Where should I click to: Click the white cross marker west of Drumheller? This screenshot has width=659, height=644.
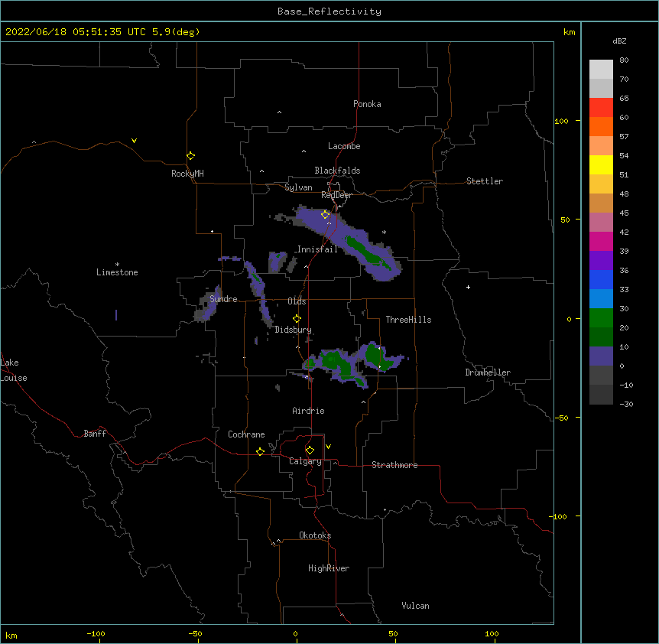click(x=468, y=287)
